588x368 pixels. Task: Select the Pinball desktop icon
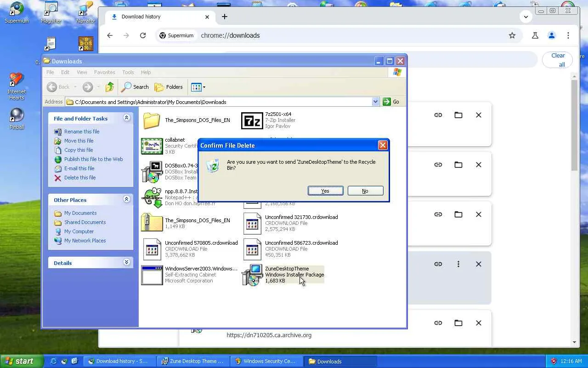click(x=17, y=119)
